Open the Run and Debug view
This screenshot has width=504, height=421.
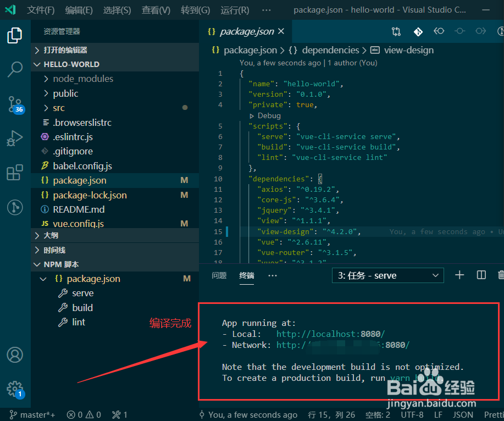(x=14, y=138)
